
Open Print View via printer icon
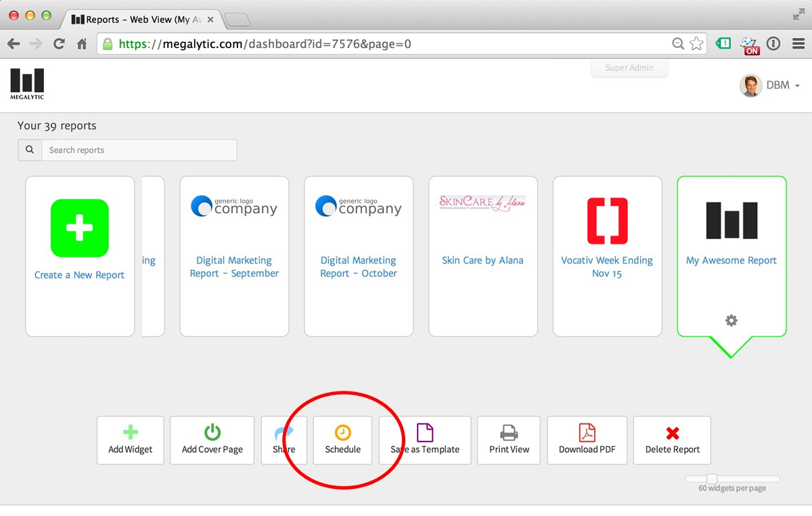509,432
